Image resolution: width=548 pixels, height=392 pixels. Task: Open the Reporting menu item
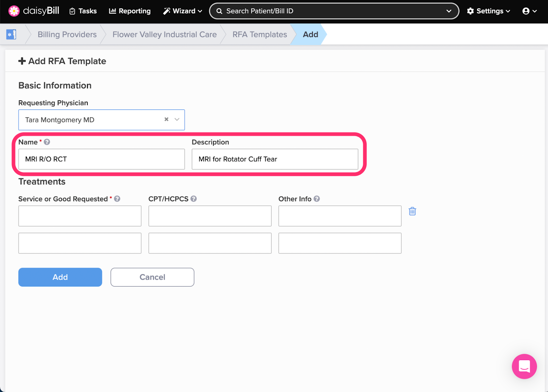(130, 11)
